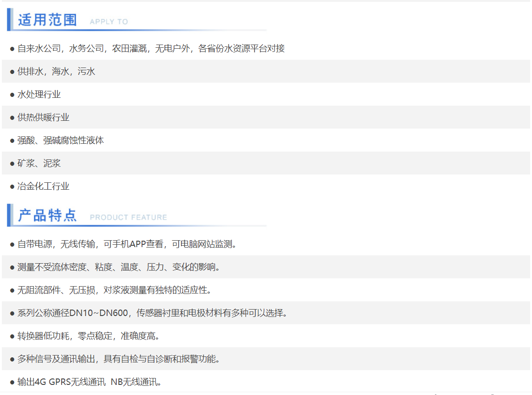Select the 无阻流部件、无压损 feature line

114,290
